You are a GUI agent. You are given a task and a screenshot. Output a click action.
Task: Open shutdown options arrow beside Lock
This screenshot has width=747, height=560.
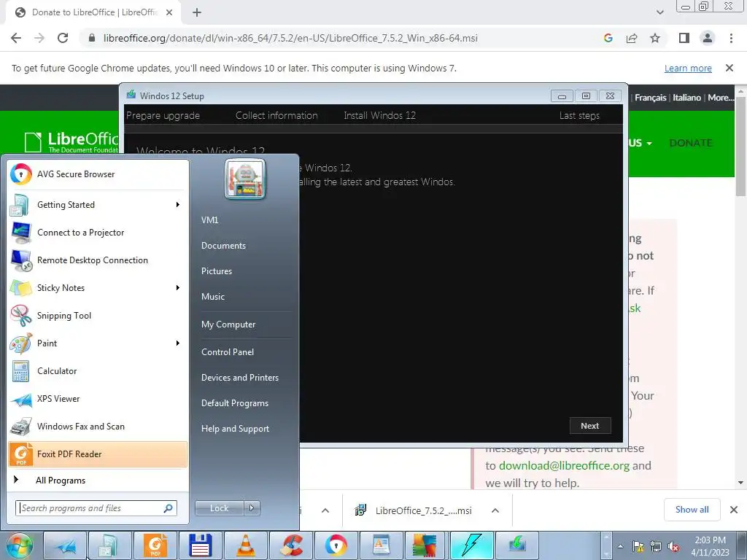pos(252,508)
